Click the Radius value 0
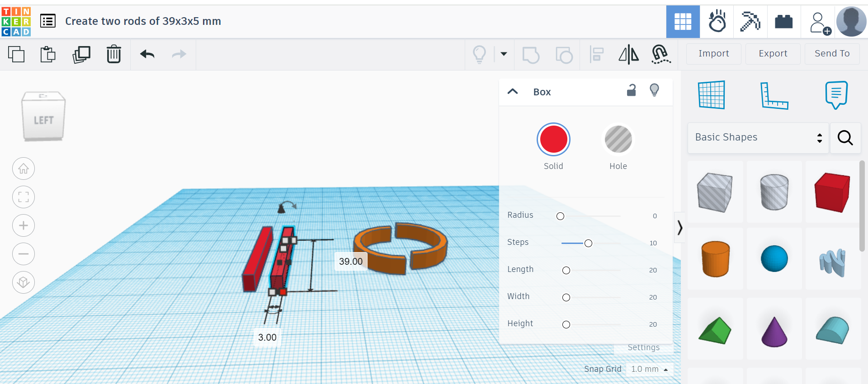The width and height of the screenshot is (868, 384). pyautogui.click(x=655, y=216)
